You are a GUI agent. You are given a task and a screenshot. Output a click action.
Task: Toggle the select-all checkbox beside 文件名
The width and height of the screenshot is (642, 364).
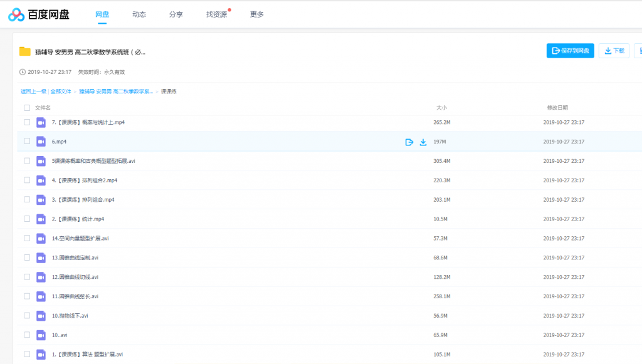27,108
